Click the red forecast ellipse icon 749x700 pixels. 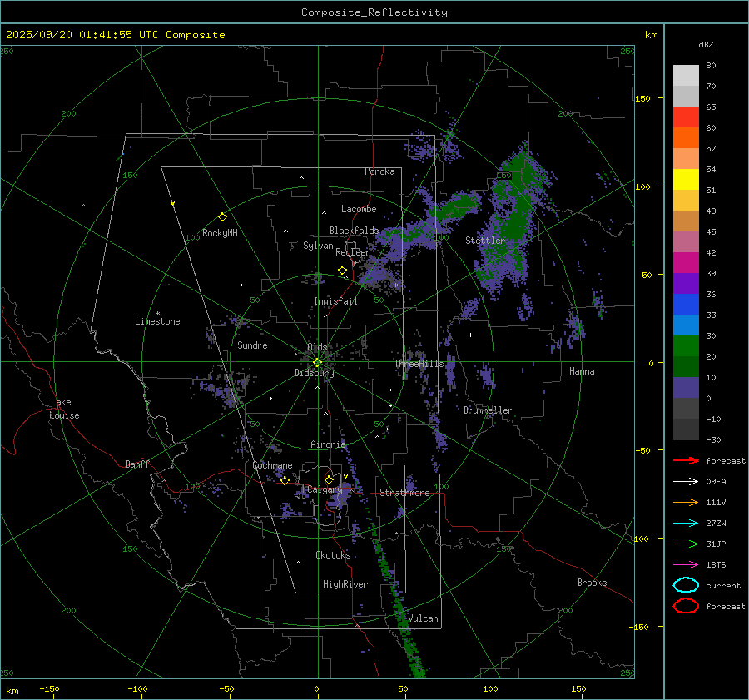(x=686, y=606)
